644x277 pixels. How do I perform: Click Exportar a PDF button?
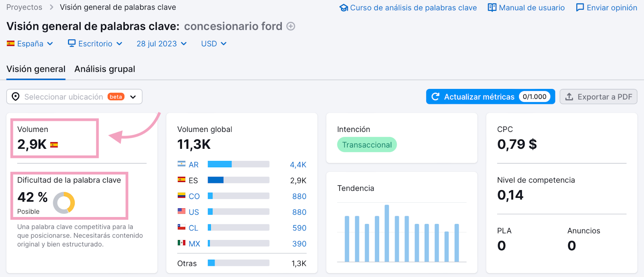tap(599, 96)
